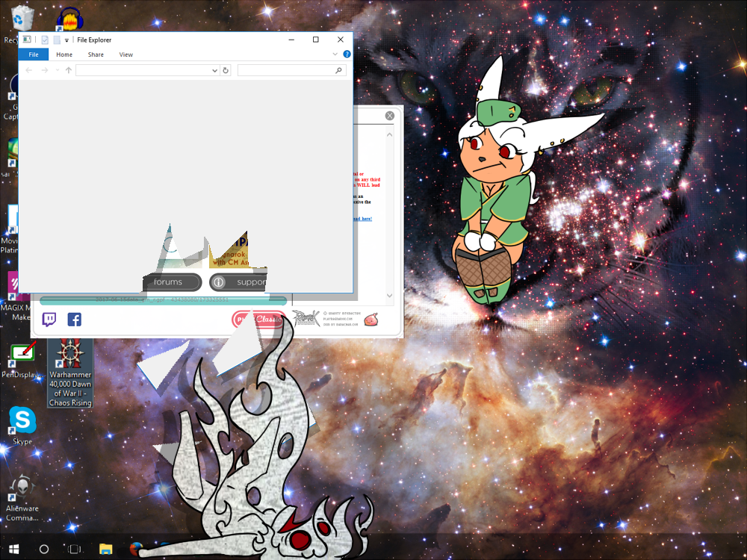
Task: Open the Audacity desktop shortcut
Action: (70, 19)
